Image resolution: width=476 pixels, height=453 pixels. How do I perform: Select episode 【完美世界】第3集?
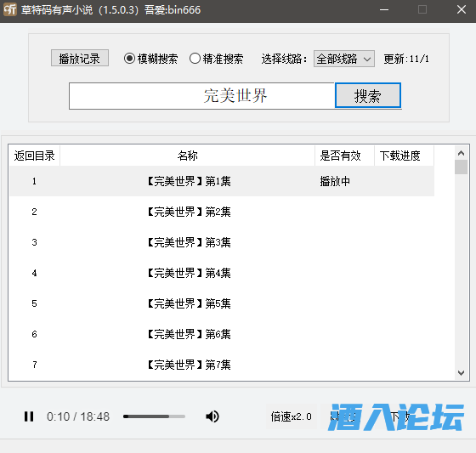pyautogui.click(x=222, y=242)
